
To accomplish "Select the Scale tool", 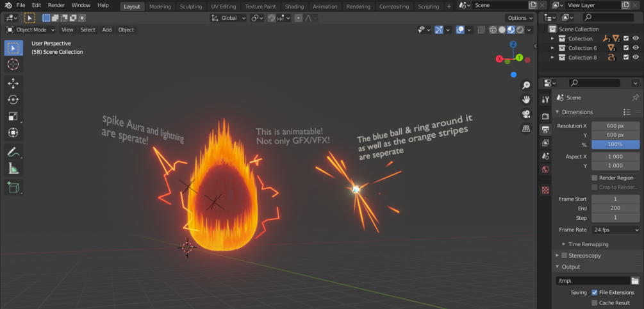I will coord(13,116).
